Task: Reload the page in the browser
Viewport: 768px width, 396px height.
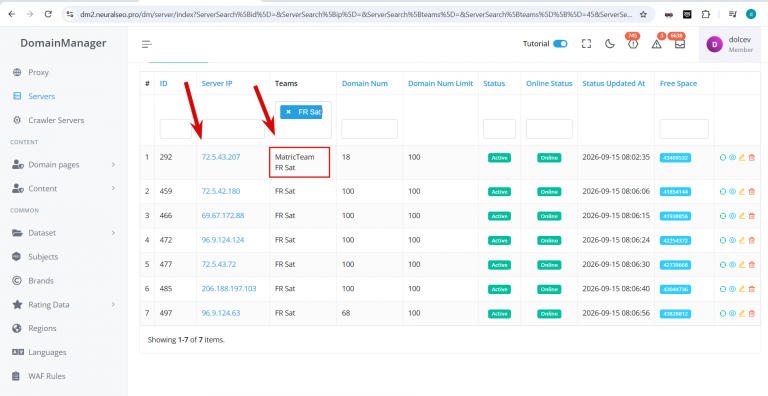Action: coord(48,14)
